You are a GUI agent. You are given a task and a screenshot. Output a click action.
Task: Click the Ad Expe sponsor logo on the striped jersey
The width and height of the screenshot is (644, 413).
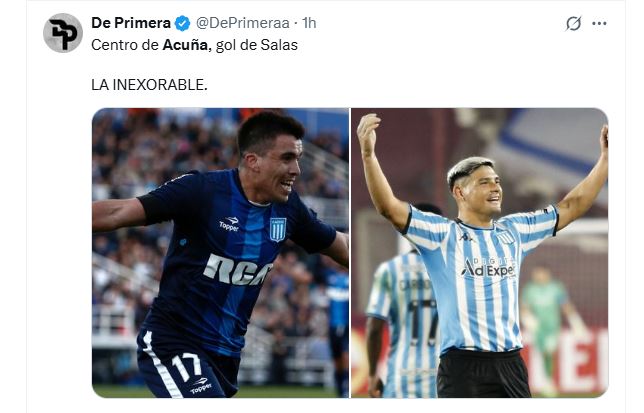(488, 268)
